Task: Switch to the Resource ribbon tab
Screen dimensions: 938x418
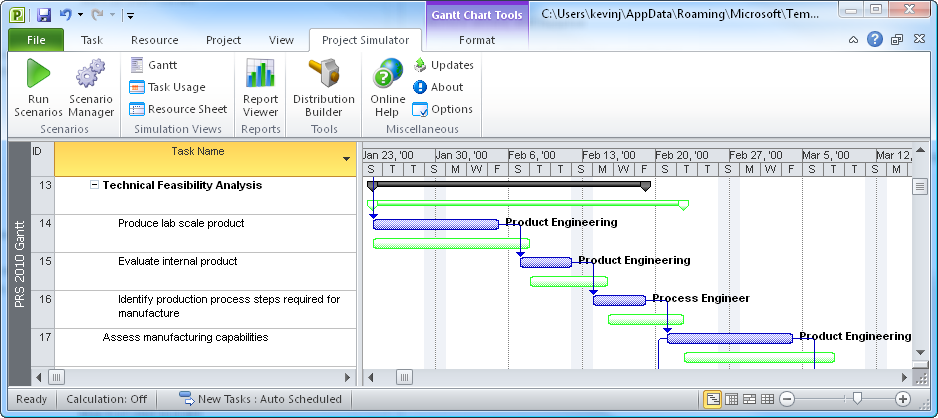Action: [x=154, y=40]
